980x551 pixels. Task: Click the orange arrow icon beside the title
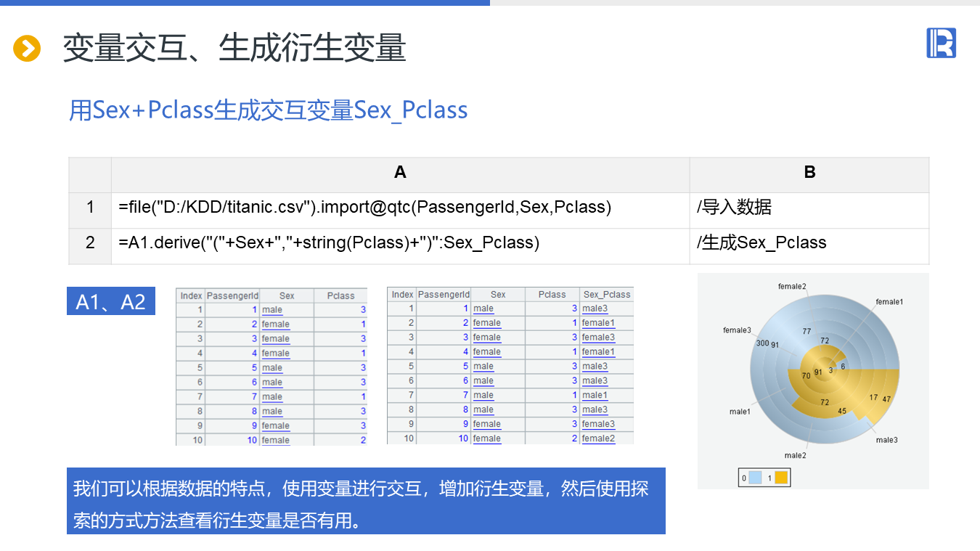coord(27,49)
